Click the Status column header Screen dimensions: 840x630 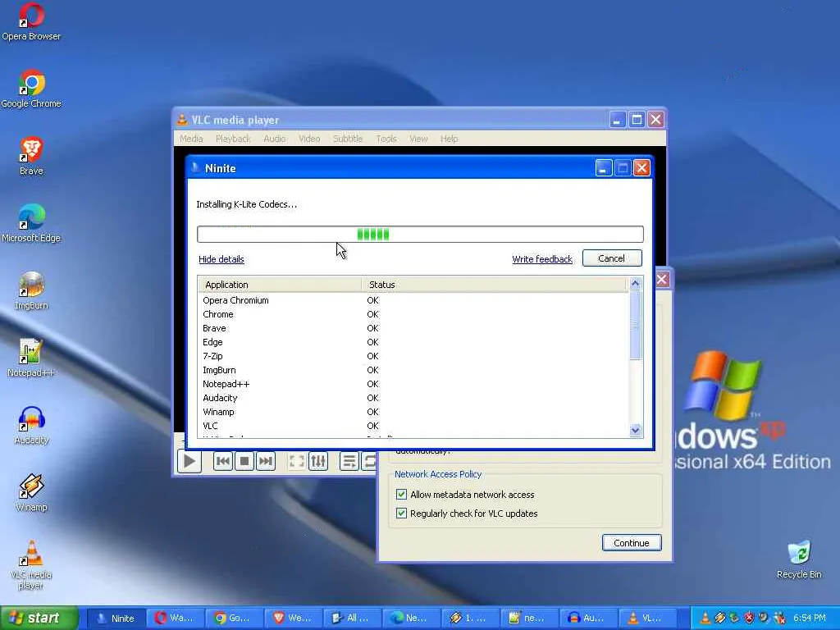pyautogui.click(x=494, y=285)
